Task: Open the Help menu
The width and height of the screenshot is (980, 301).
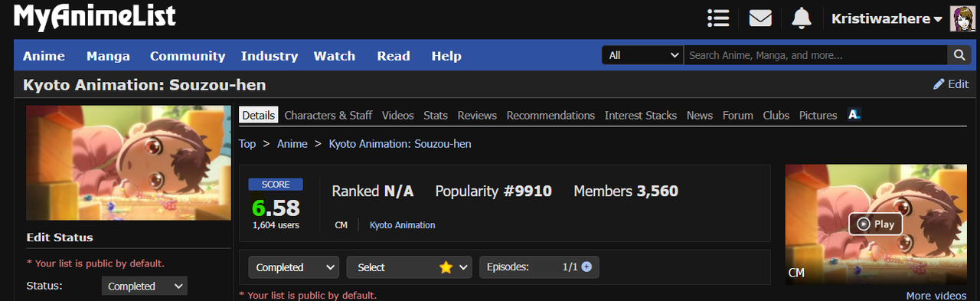Action: tap(446, 56)
